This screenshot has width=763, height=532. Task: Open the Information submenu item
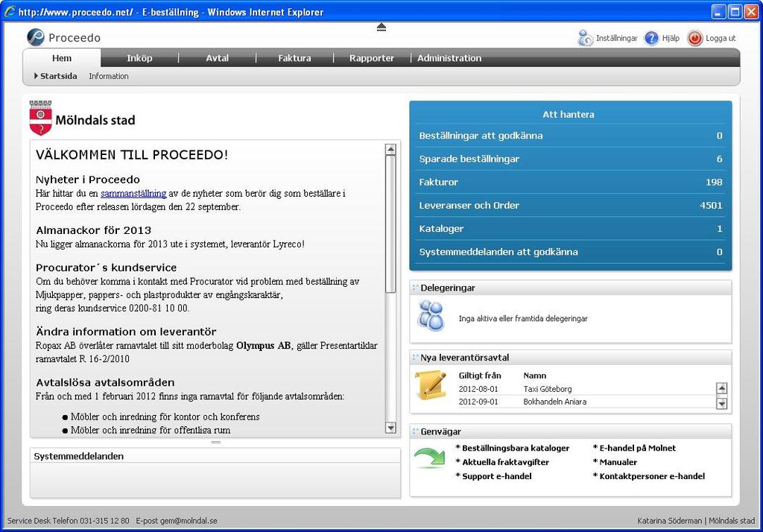109,76
